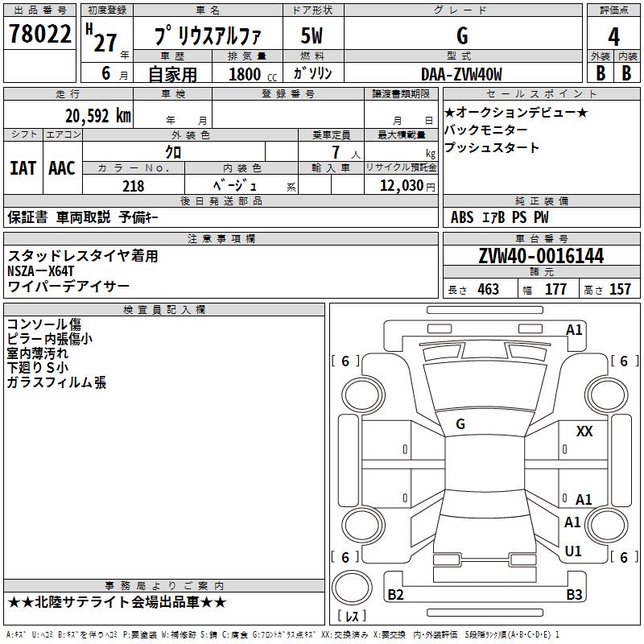Click lot number 78022
This screenshot has height=644, width=644.
[39, 34]
